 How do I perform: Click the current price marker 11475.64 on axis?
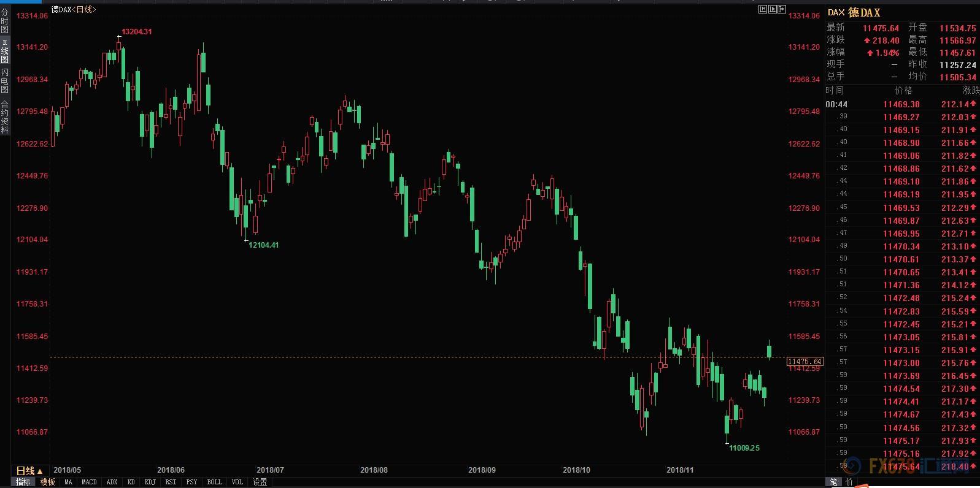coord(804,362)
